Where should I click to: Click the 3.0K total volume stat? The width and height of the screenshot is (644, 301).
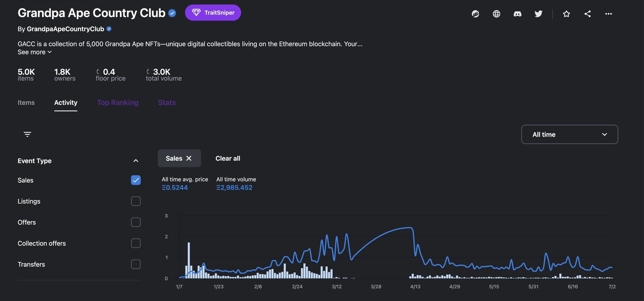point(164,75)
